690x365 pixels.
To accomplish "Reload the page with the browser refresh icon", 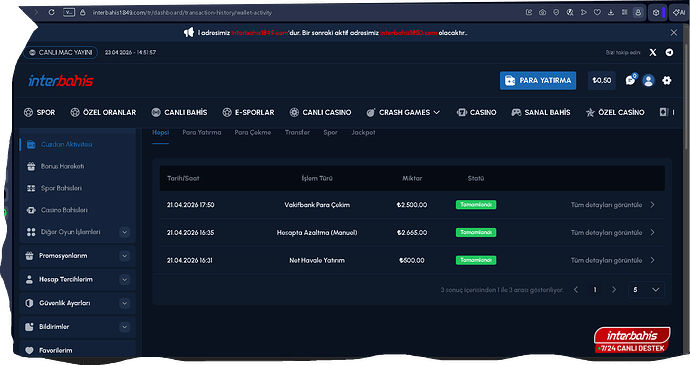I will pos(51,12).
